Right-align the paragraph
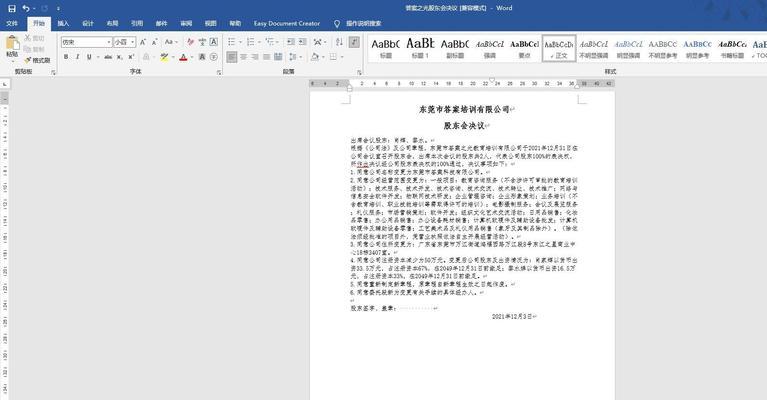 [x=255, y=57]
